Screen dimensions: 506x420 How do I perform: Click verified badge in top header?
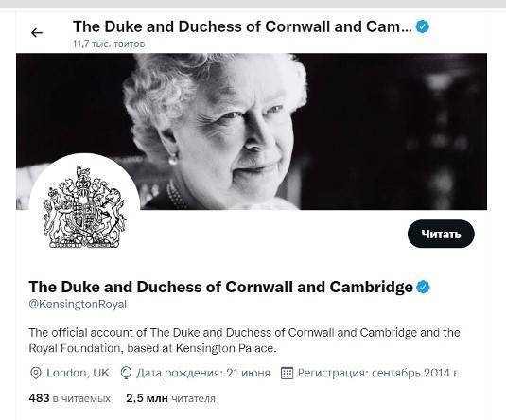click(x=423, y=26)
